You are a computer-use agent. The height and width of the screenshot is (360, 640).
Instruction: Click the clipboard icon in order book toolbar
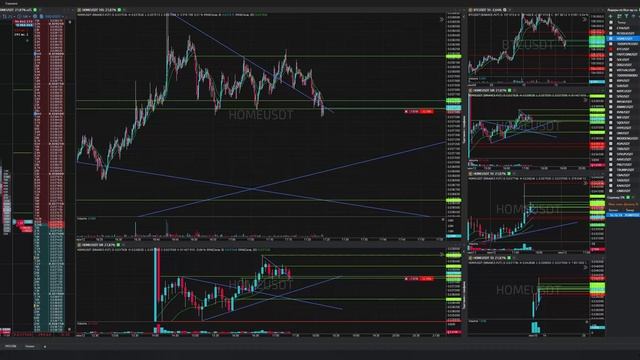tap(41, 16)
